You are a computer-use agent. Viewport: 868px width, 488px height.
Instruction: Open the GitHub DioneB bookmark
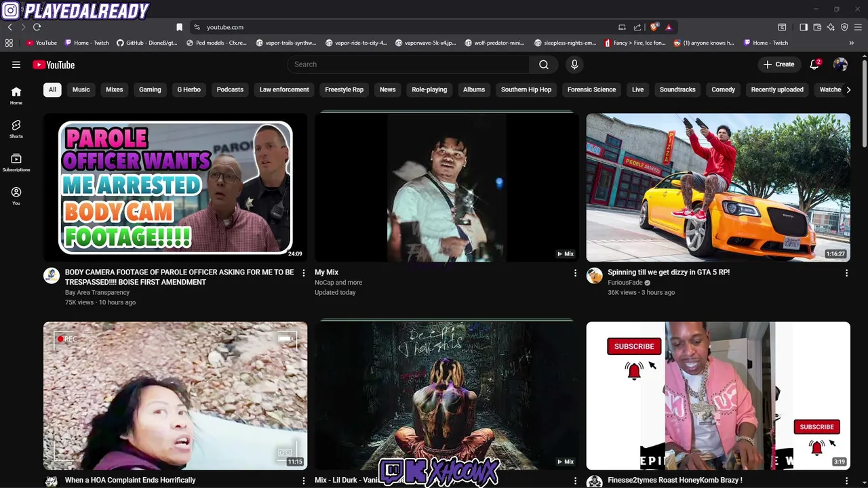(x=147, y=43)
